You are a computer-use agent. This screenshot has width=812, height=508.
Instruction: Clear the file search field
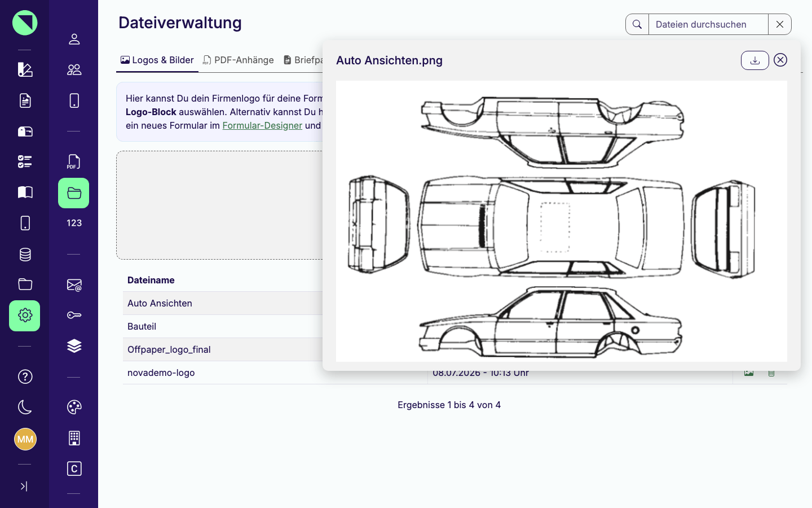click(780, 24)
